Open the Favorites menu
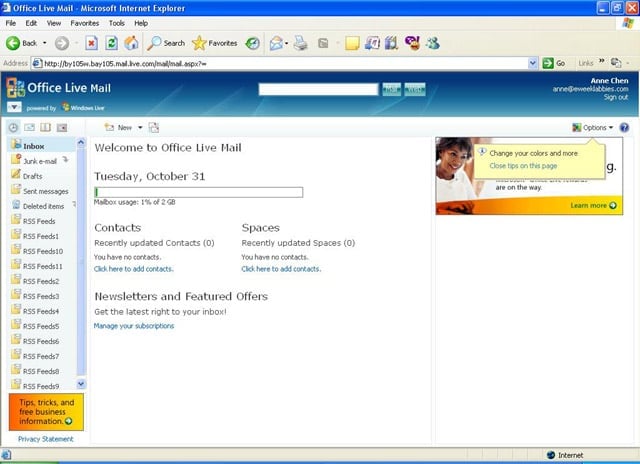 84,23
